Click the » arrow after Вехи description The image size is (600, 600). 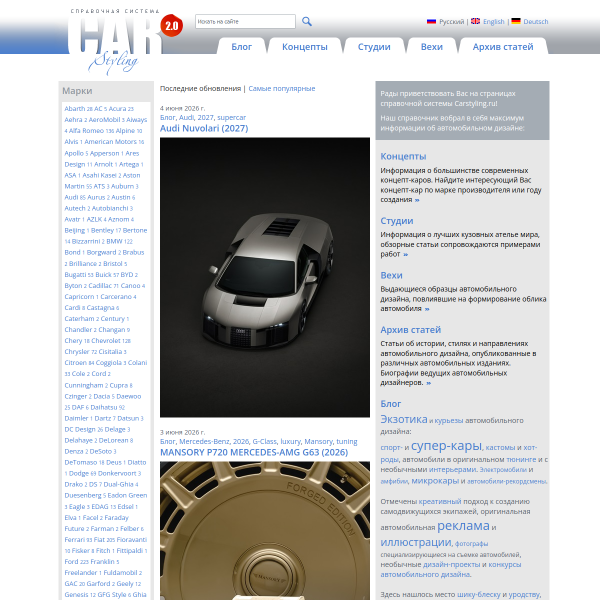tap(427, 309)
